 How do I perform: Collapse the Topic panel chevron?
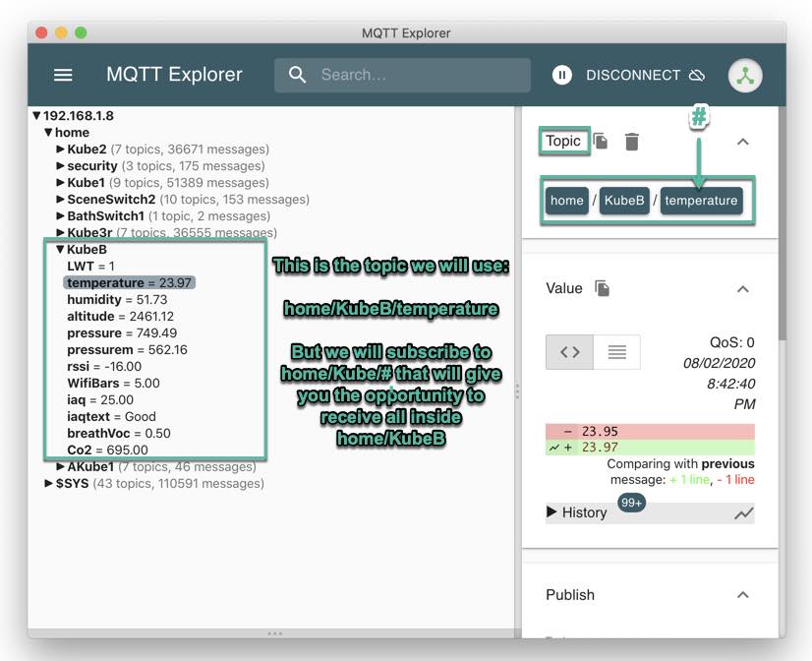coord(743,142)
